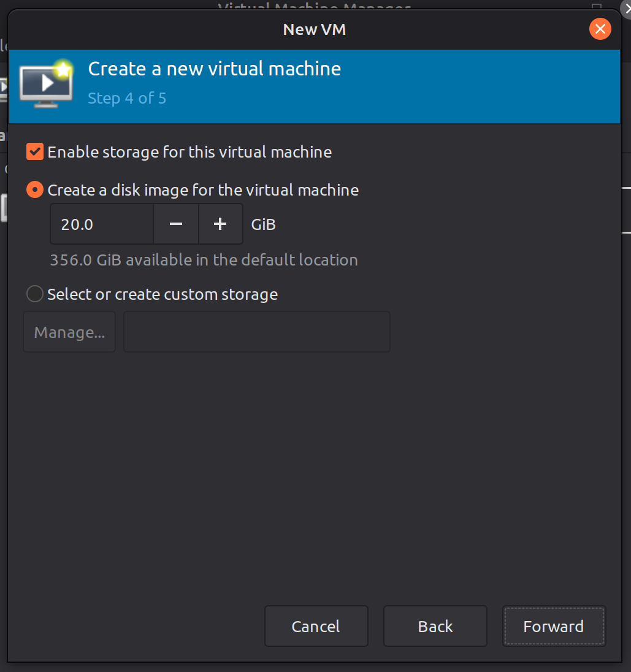Click the '356.0 GiB available' info text
Viewport: 631px width, 672px height.
(x=204, y=260)
